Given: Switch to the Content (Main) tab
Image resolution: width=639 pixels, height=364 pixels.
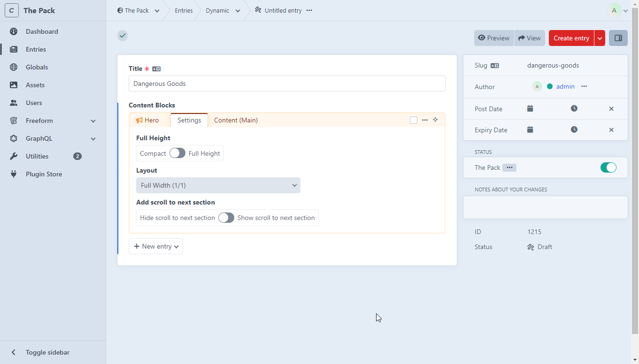Looking at the screenshot, I should point(236,120).
